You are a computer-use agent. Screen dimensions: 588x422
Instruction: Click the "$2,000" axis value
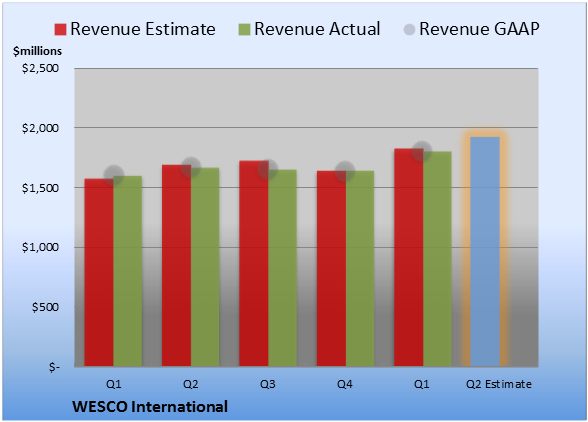[40, 128]
